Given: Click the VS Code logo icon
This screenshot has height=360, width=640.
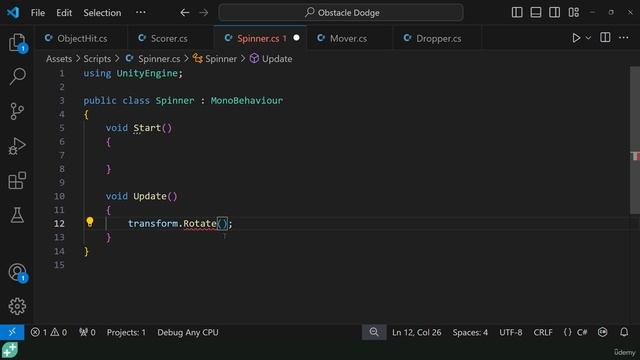Looking at the screenshot, I should point(13,12).
